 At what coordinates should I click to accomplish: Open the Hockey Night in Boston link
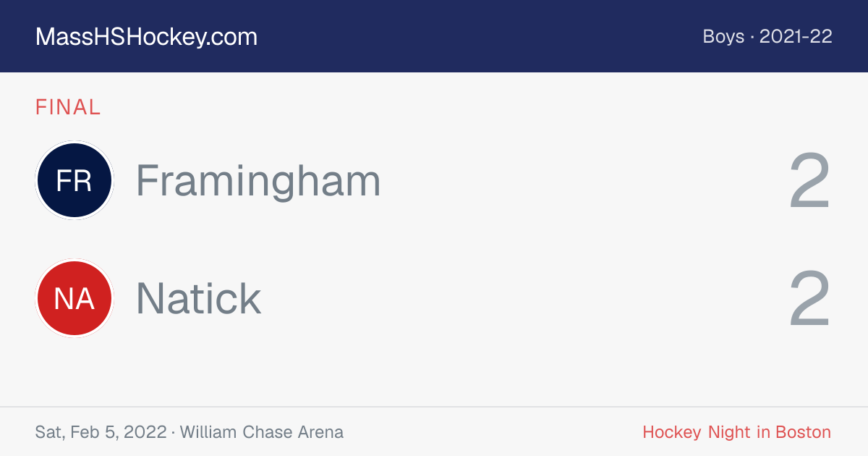click(x=737, y=432)
